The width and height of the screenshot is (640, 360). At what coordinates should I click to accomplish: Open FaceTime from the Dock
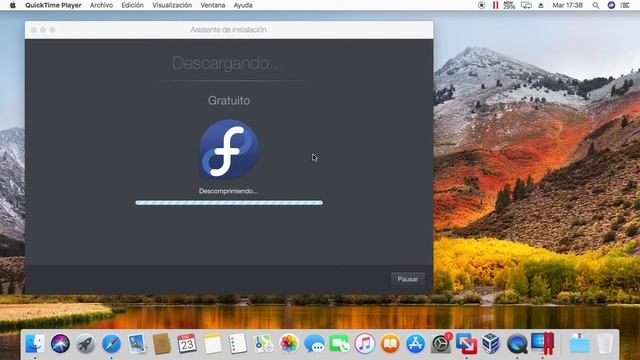[x=340, y=343]
